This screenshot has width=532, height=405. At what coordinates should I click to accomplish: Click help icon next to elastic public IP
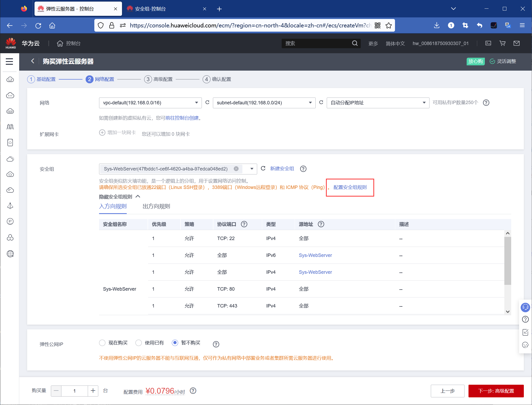coord(216,344)
